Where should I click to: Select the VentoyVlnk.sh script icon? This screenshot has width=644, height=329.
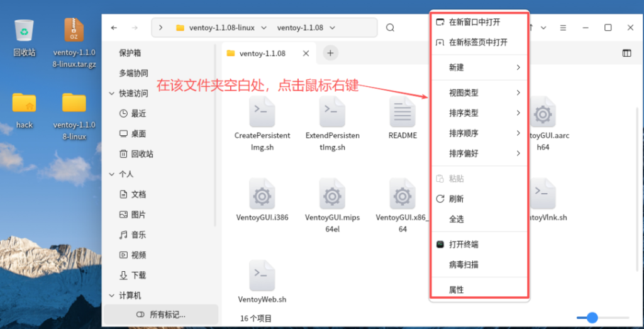click(543, 194)
